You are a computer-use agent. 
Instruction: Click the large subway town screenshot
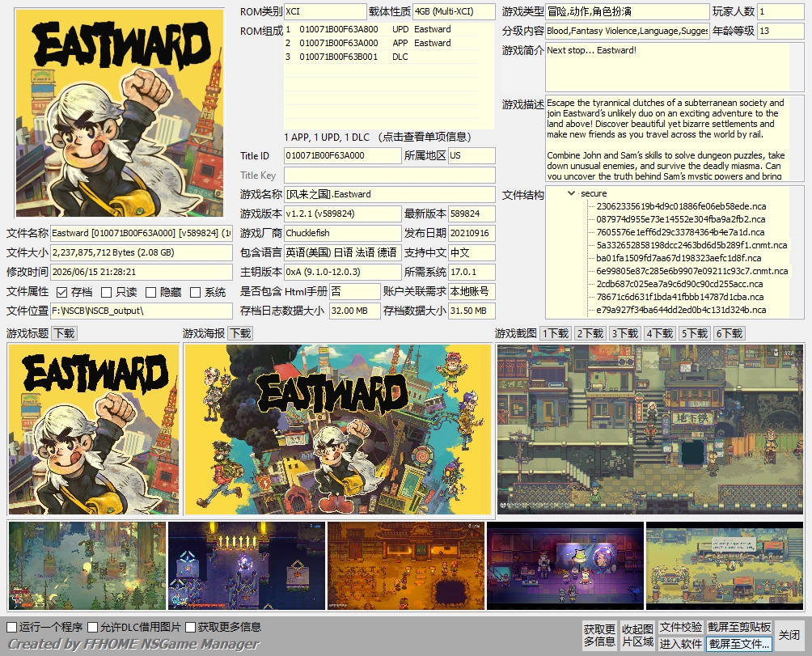[650, 430]
